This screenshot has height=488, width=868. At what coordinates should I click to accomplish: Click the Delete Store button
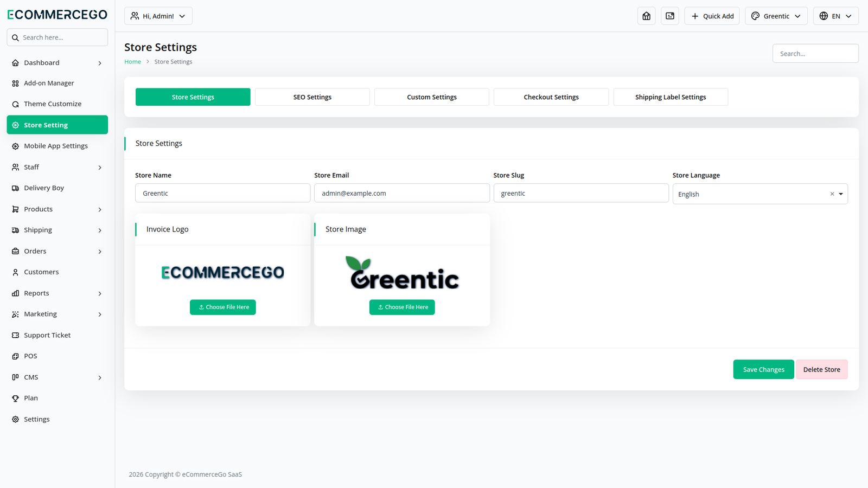(x=821, y=370)
